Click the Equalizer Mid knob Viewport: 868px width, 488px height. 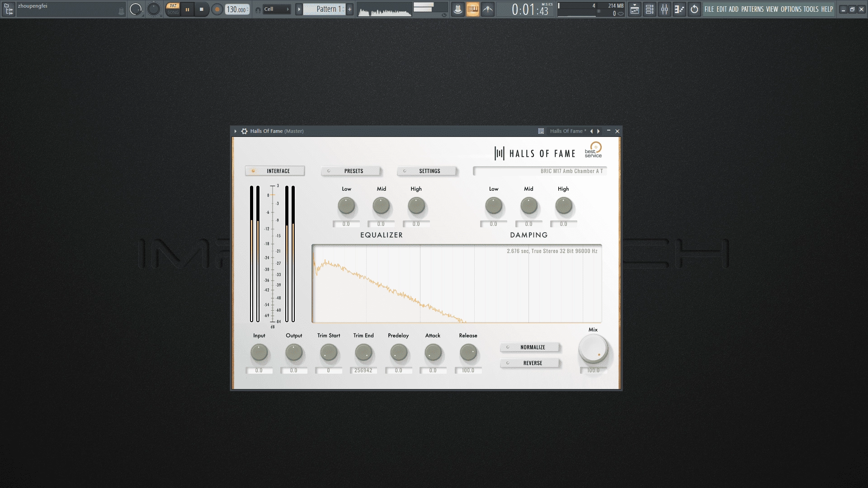[382, 206]
